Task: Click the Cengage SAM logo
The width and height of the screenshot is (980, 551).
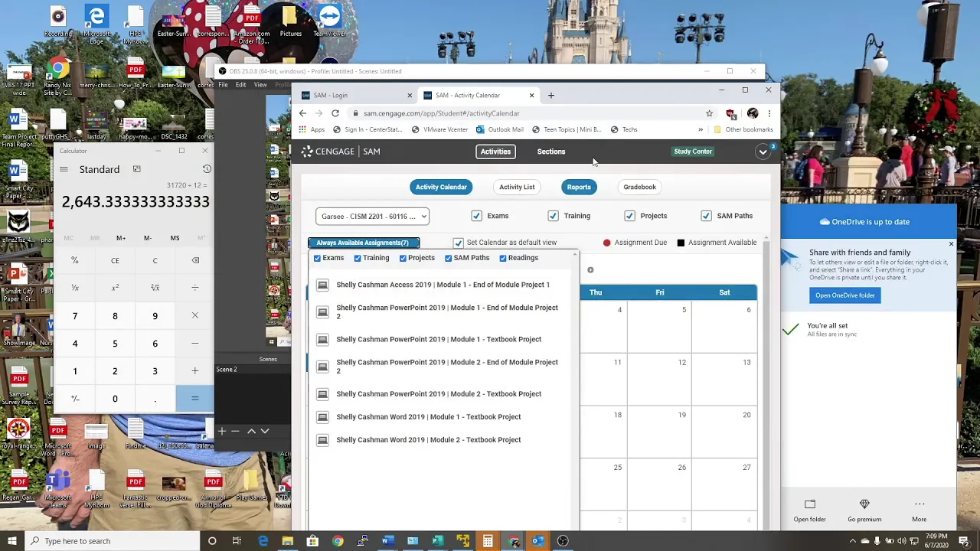Action: click(341, 152)
